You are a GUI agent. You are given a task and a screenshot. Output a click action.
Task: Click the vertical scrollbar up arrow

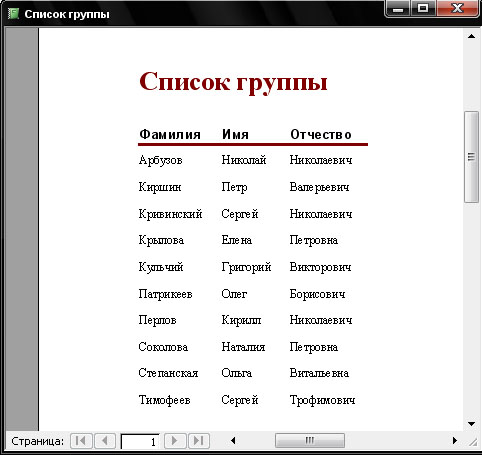(x=471, y=36)
